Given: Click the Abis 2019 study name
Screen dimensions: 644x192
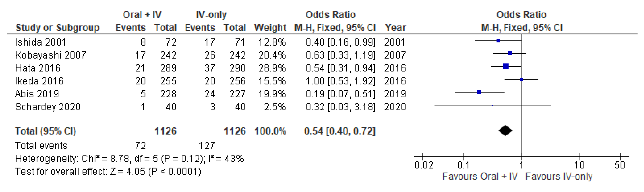Looking at the screenshot, I should pos(37,94).
